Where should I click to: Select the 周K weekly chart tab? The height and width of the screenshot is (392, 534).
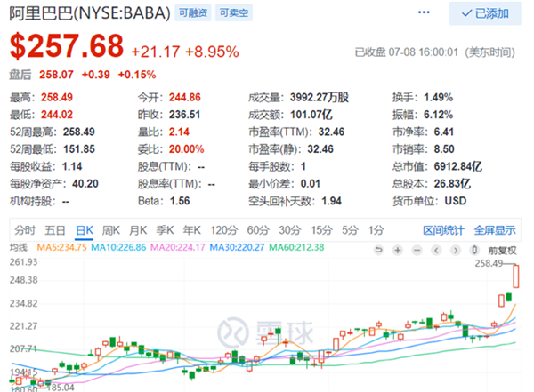pos(111,229)
